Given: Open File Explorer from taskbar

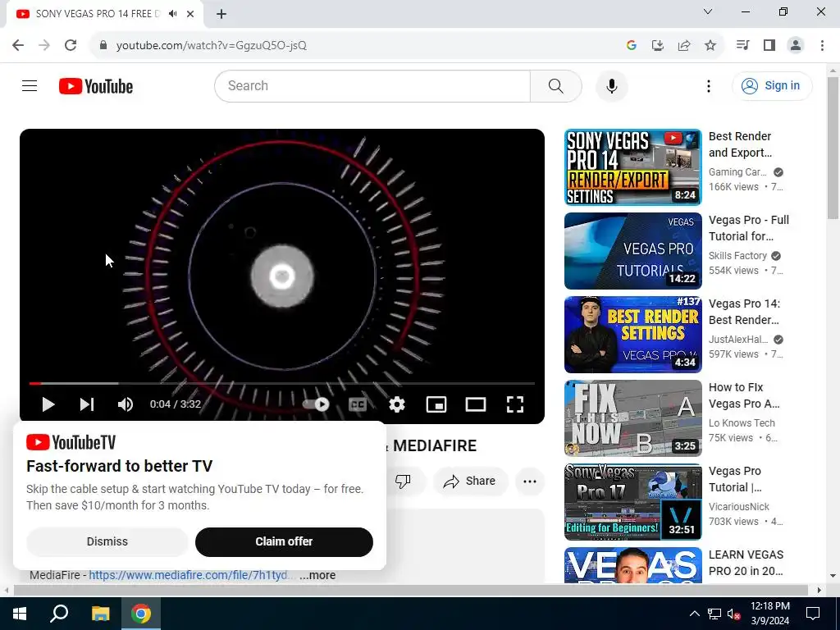Looking at the screenshot, I should 100,614.
